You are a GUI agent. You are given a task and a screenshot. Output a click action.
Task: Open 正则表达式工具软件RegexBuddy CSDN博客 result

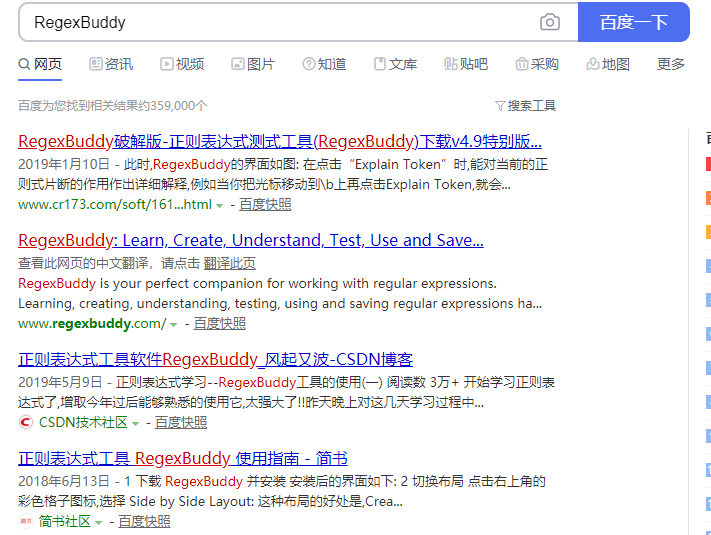[x=215, y=360]
